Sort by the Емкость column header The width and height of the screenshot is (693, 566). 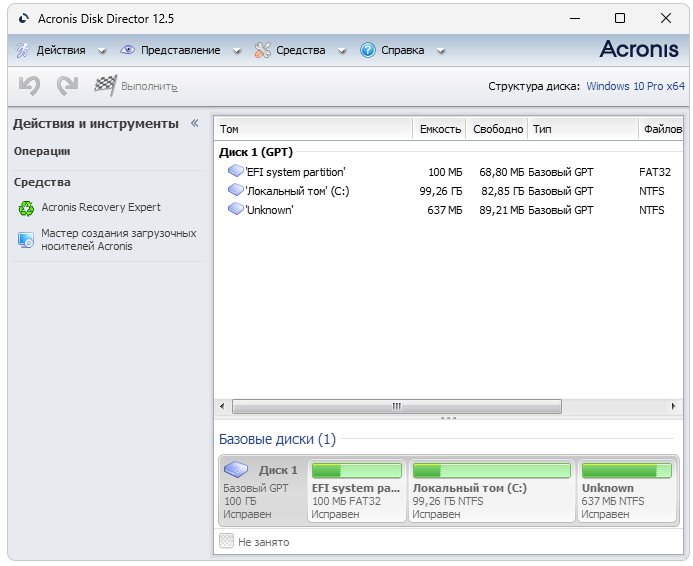(440, 129)
